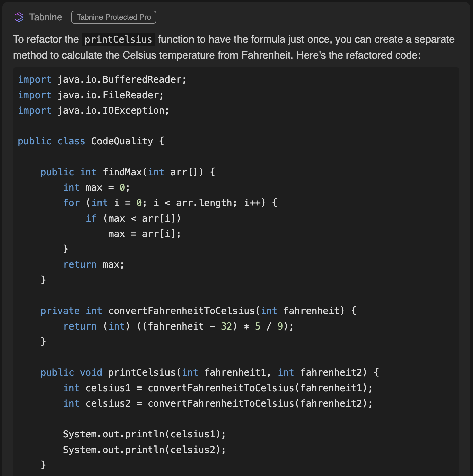The width and height of the screenshot is (473, 476).
Task: Click the Tabnine logo icon
Action: 19,17
